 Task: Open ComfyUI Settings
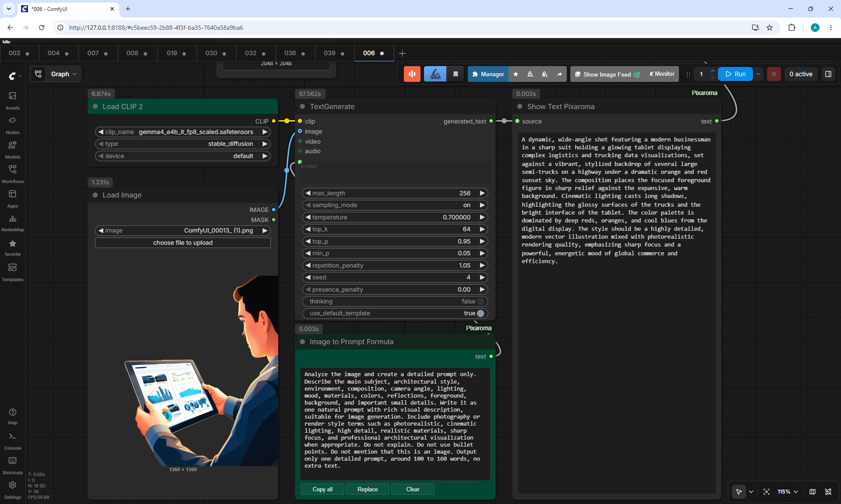tap(13, 490)
